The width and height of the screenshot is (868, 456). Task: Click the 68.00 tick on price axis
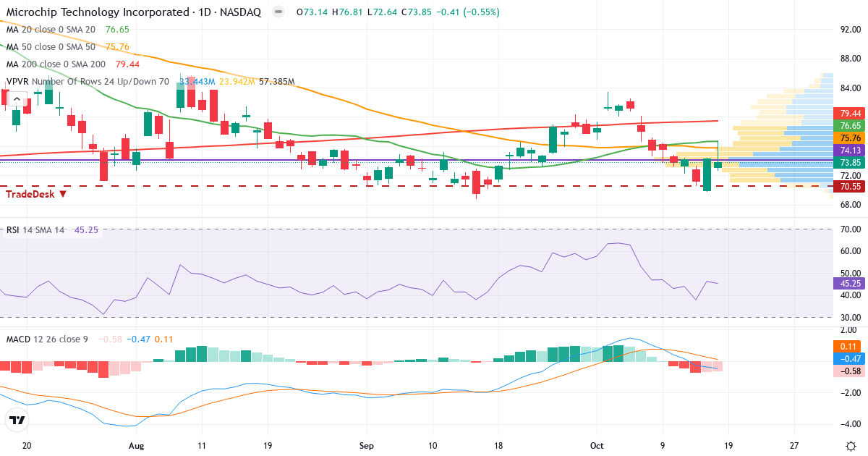851,205
